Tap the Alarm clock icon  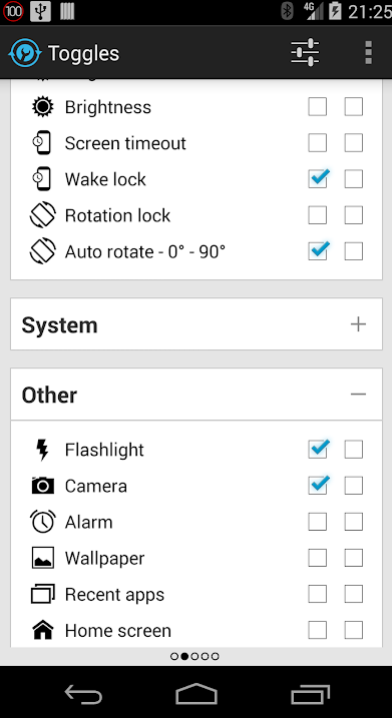(43, 522)
